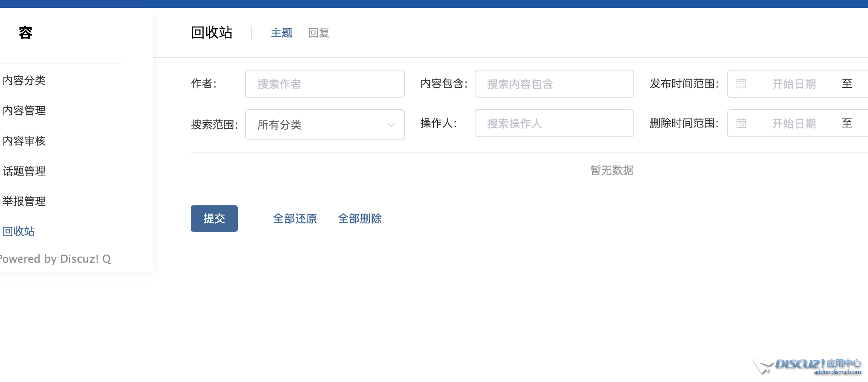Viewport: 868px width, 382px height.
Task: Focus the 搜索作者 input field
Action: 325,84
